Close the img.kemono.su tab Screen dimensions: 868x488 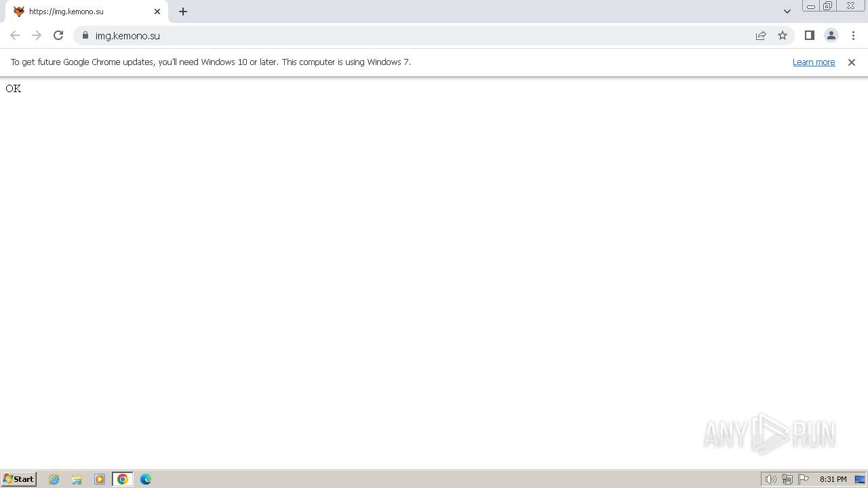157,12
